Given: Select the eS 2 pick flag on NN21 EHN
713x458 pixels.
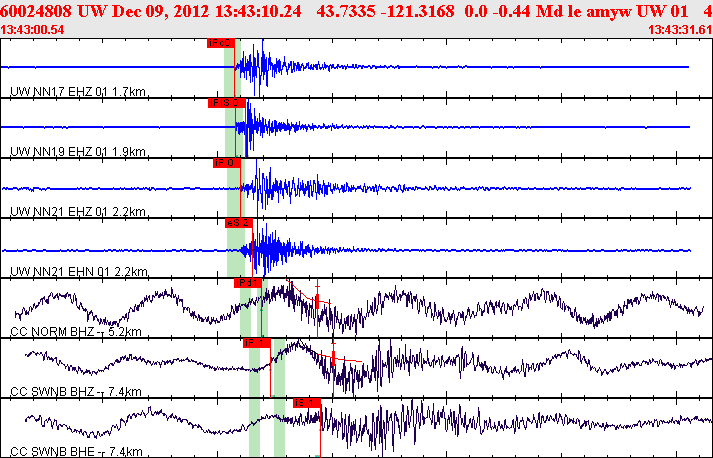Looking at the screenshot, I should (239, 223).
